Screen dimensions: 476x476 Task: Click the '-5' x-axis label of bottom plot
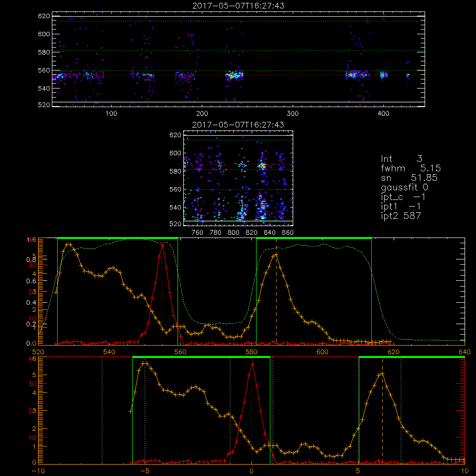[x=145, y=471]
